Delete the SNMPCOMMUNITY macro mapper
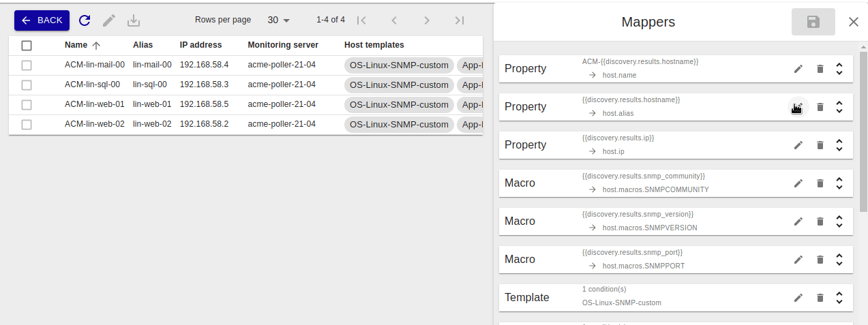The image size is (868, 325). coord(820,183)
